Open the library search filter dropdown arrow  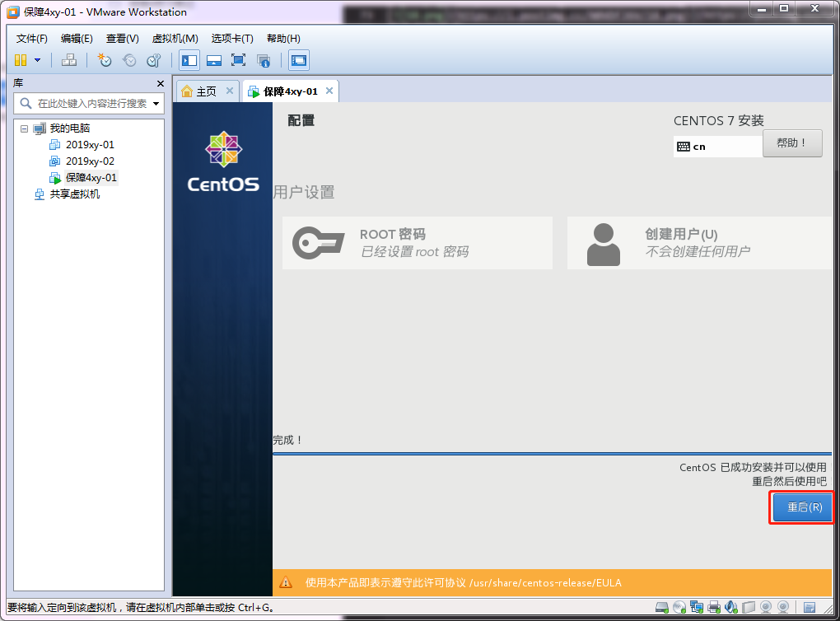pyautogui.click(x=156, y=104)
